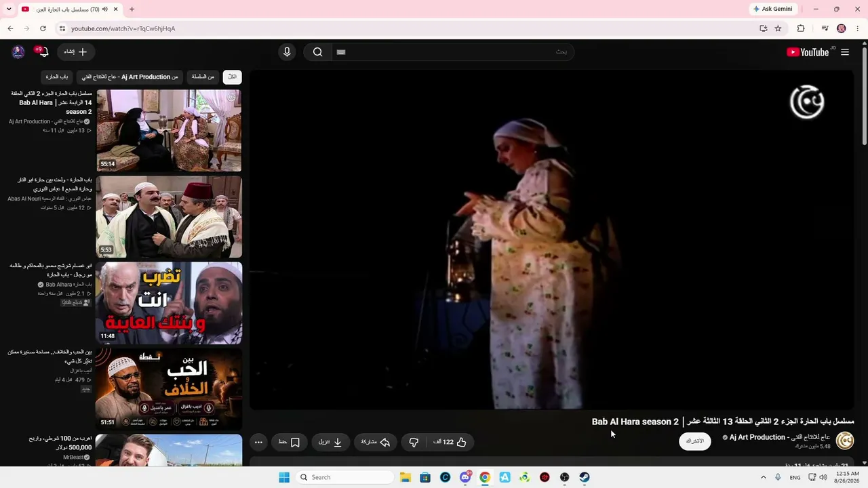Share the video using the share button
Viewport: 868px width, 488px height.
pyautogui.click(x=376, y=442)
